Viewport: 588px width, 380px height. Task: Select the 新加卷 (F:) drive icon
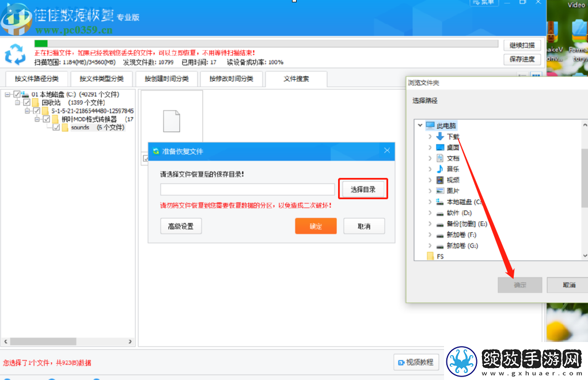click(x=440, y=235)
